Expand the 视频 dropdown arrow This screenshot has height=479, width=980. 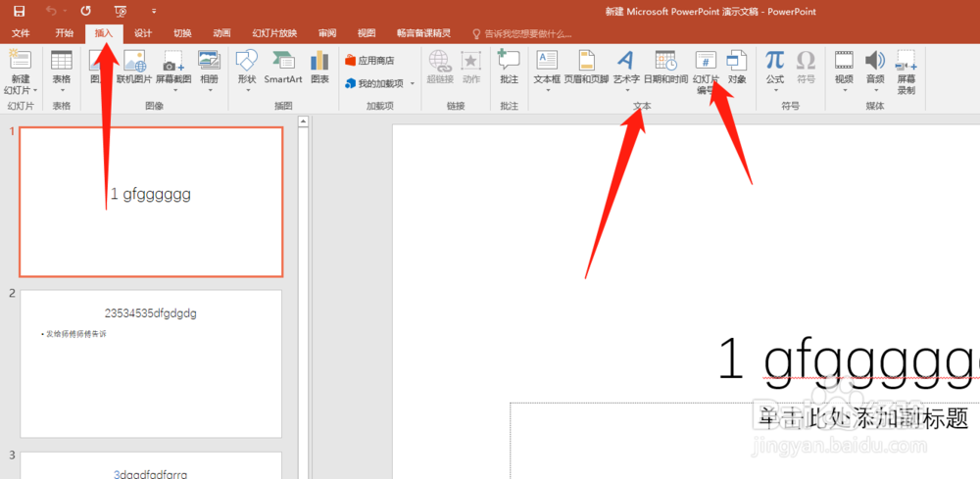[845, 90]
